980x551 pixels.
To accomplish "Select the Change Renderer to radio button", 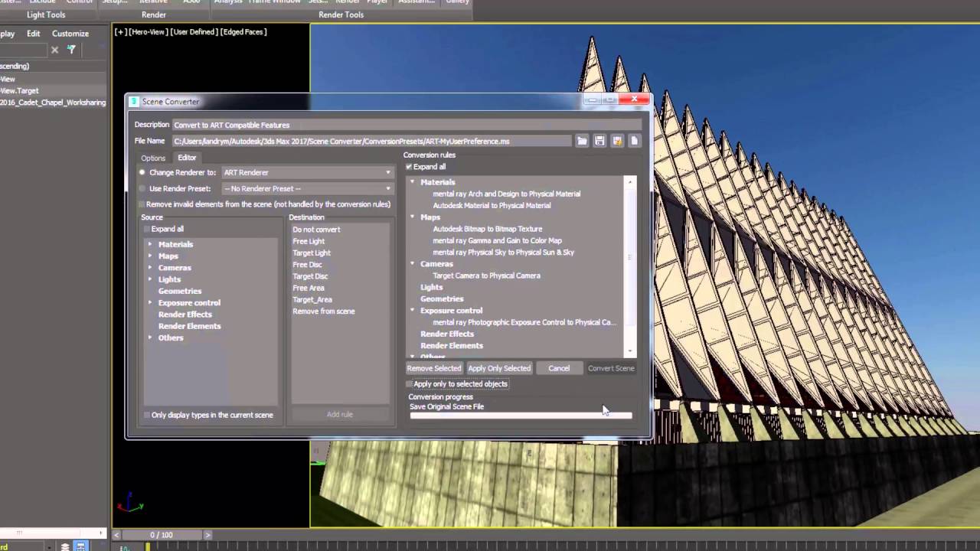I will [142, 173].
